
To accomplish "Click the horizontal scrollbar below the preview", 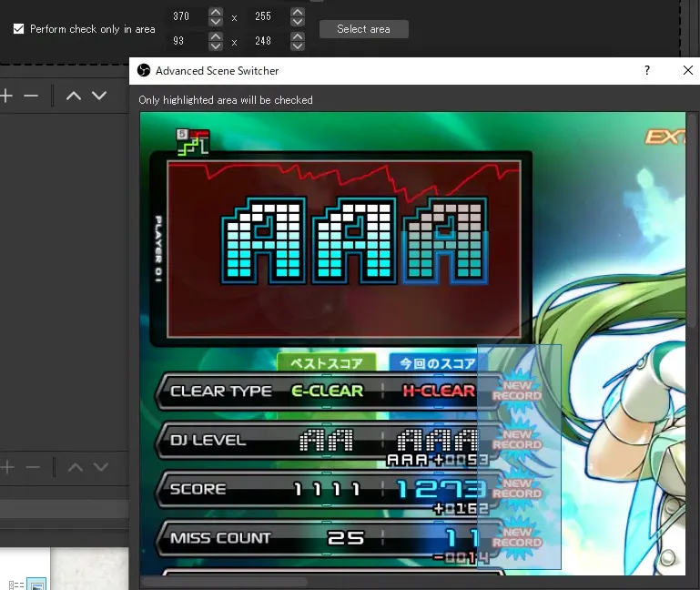I will tap(225, 582).
